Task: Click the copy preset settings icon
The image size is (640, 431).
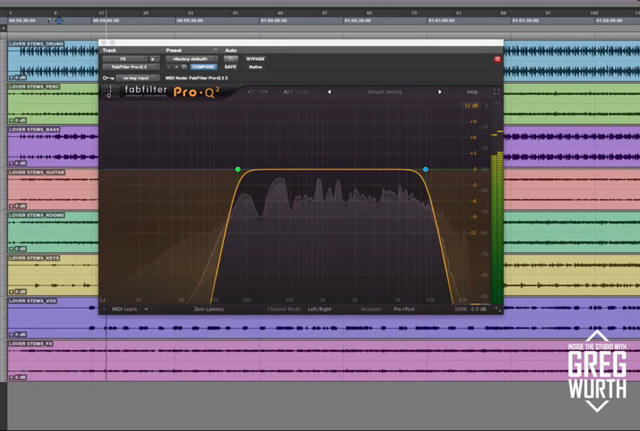Action: pyautogui.click(x=184, y=67)
